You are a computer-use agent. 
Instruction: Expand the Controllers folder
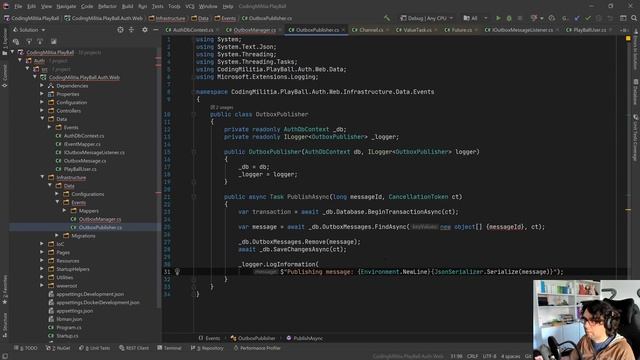(42, 111)
